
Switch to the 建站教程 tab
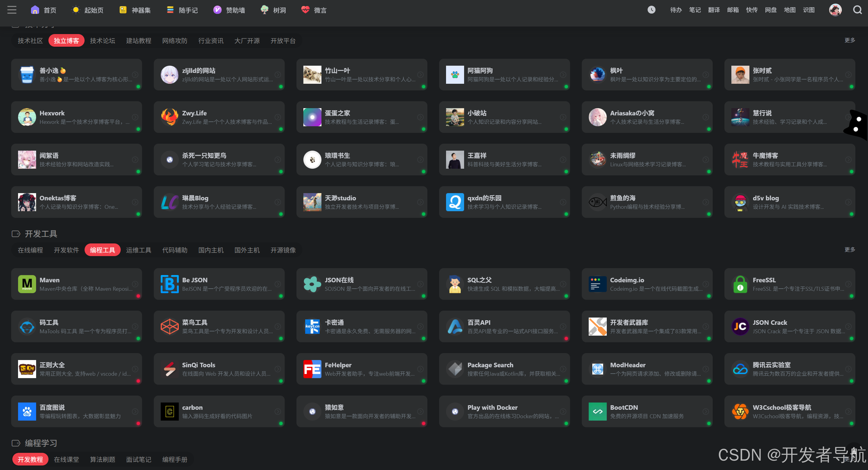tap(138, 41)
